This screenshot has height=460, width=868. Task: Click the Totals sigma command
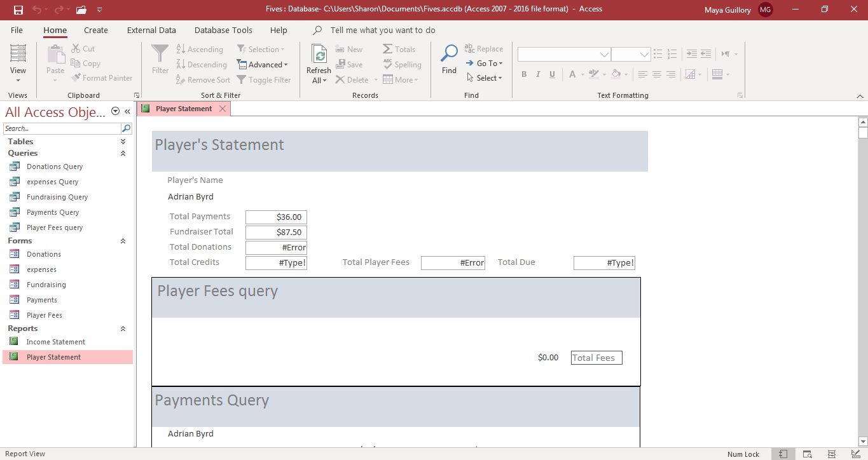399,49
